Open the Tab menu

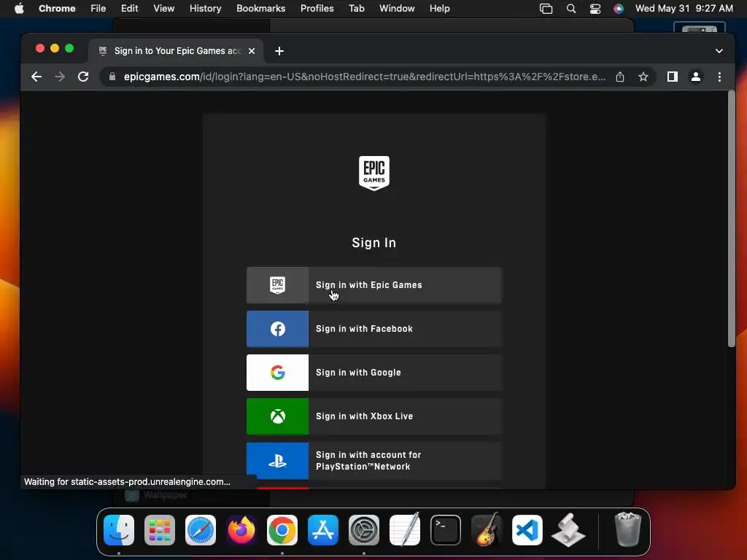356,9
